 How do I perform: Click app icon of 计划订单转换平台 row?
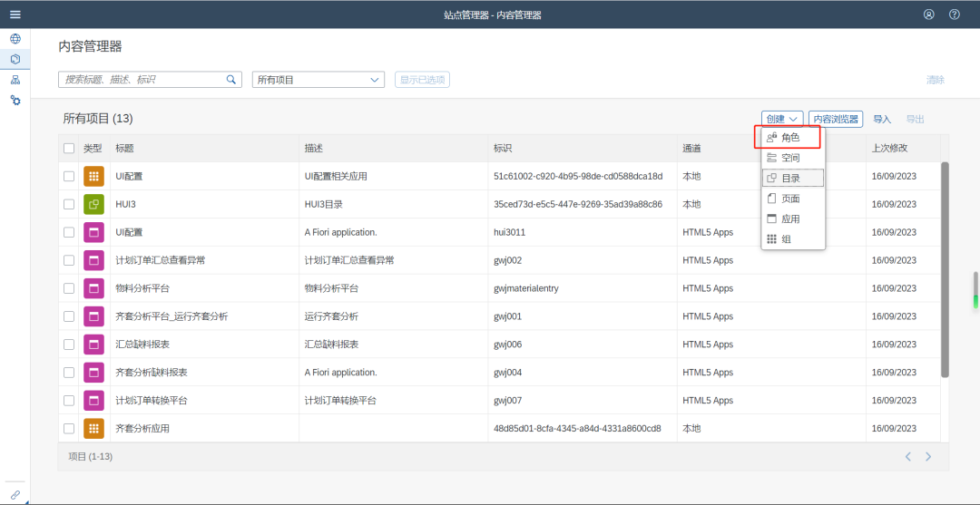[x=93, y=401]
